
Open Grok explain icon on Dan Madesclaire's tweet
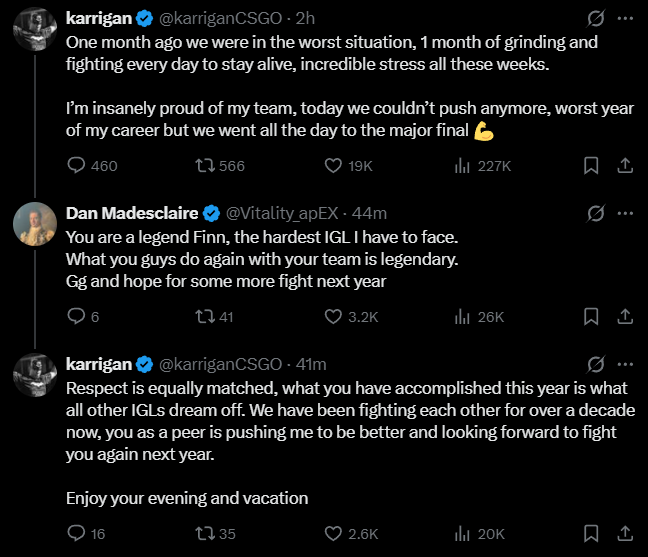596,213
